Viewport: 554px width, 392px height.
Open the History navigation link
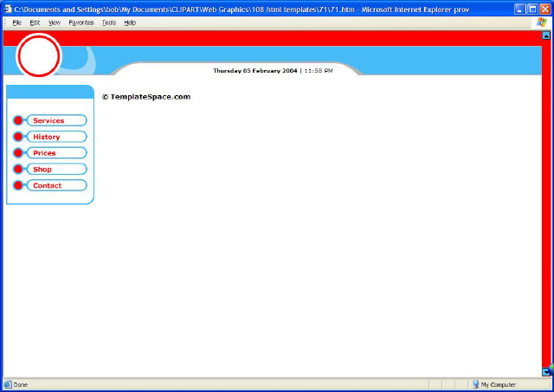pyautogui.click(x=47, y=137)
